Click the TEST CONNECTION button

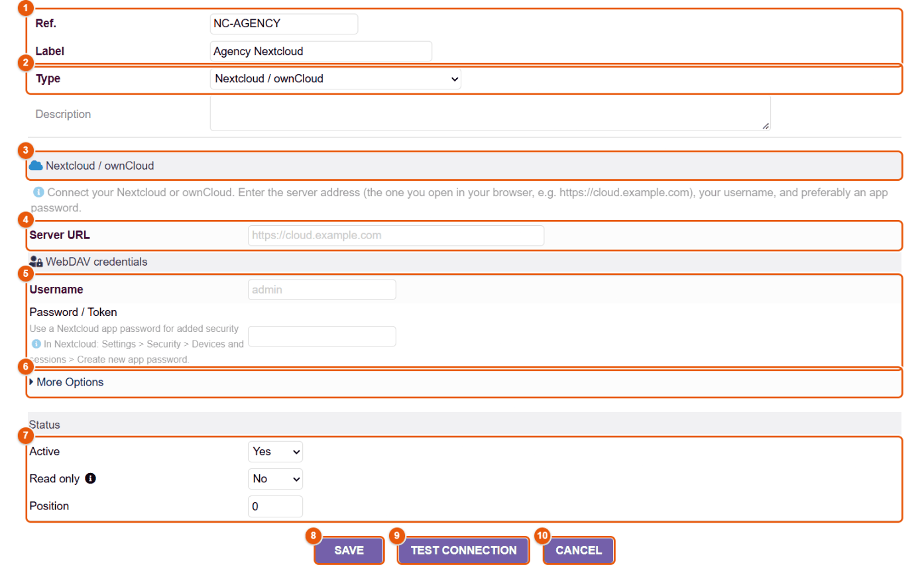click(463, 550)
